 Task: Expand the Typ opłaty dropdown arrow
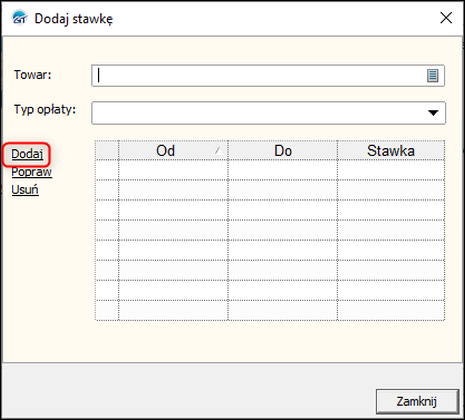(x=433, y=113)
